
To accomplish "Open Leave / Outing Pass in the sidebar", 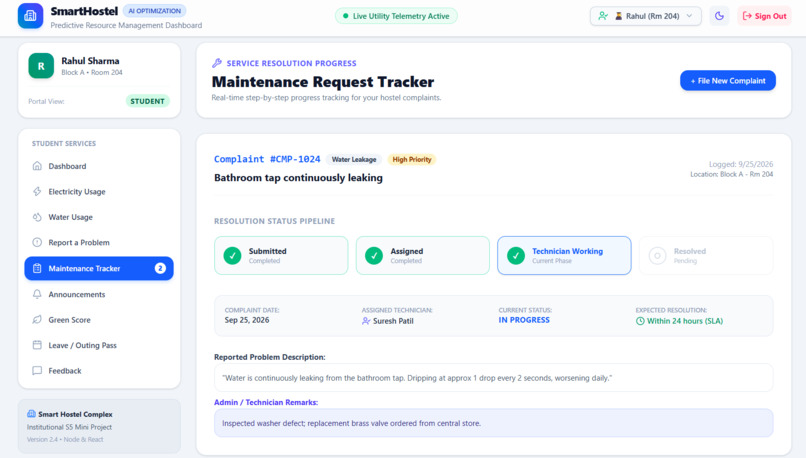I will (x=99, y=345).
